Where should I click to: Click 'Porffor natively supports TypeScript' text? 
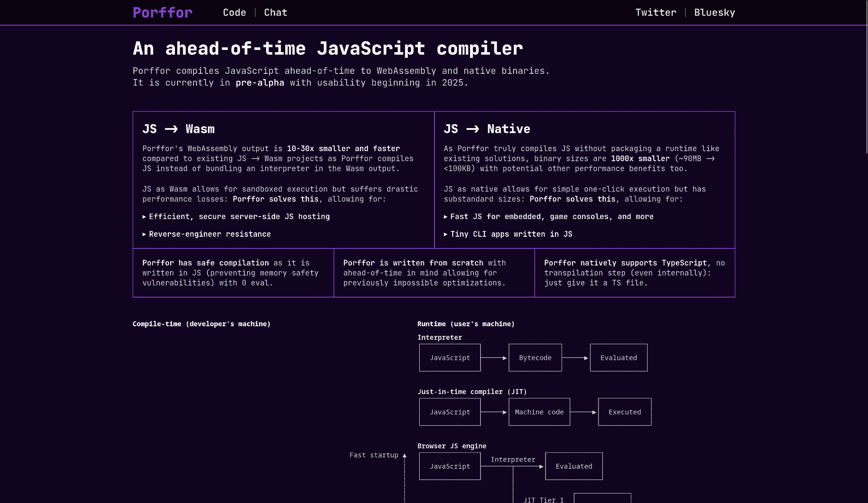coord(625,263)
